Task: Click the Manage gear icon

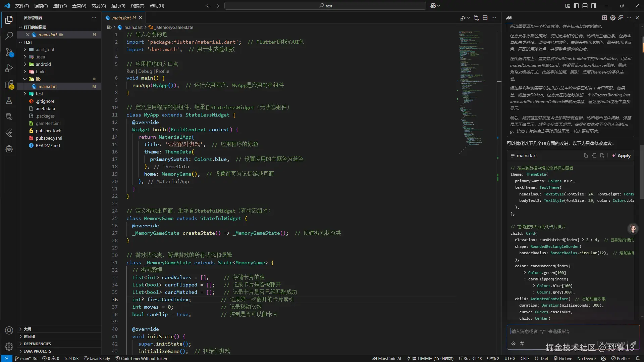Action: 9,346
